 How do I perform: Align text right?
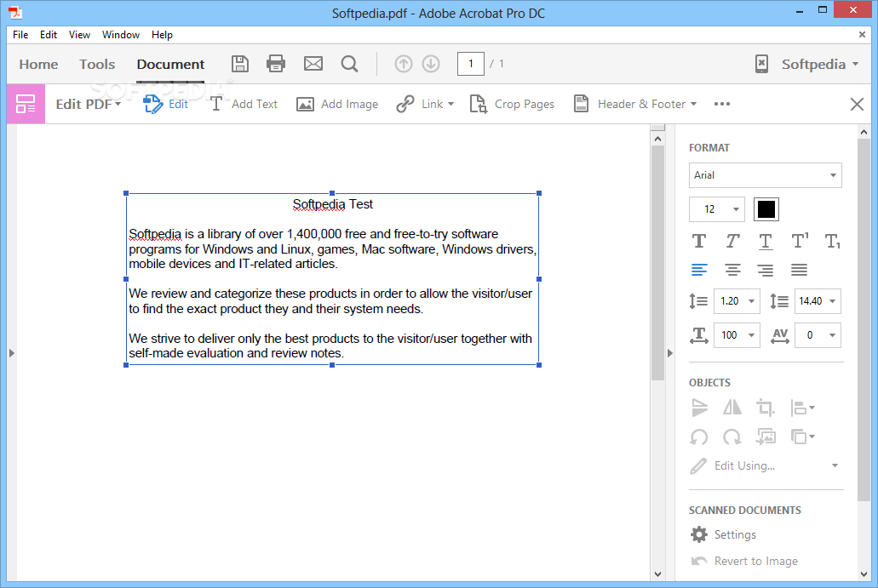[766, 271]
